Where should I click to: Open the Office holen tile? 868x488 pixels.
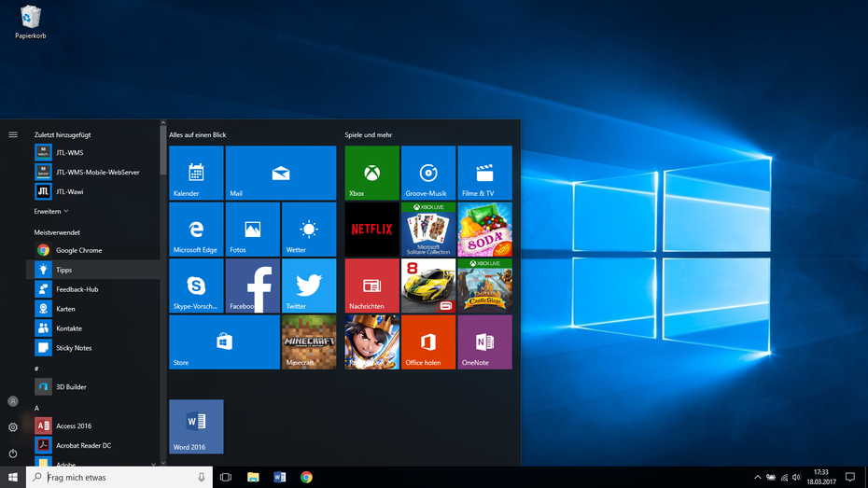[x=428, y=342]
